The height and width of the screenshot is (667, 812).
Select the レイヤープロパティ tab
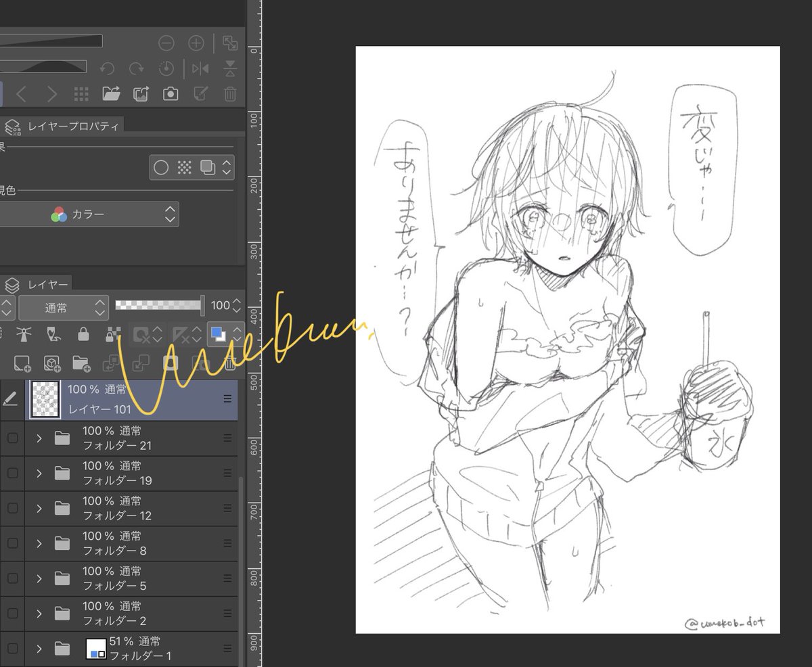62,126
